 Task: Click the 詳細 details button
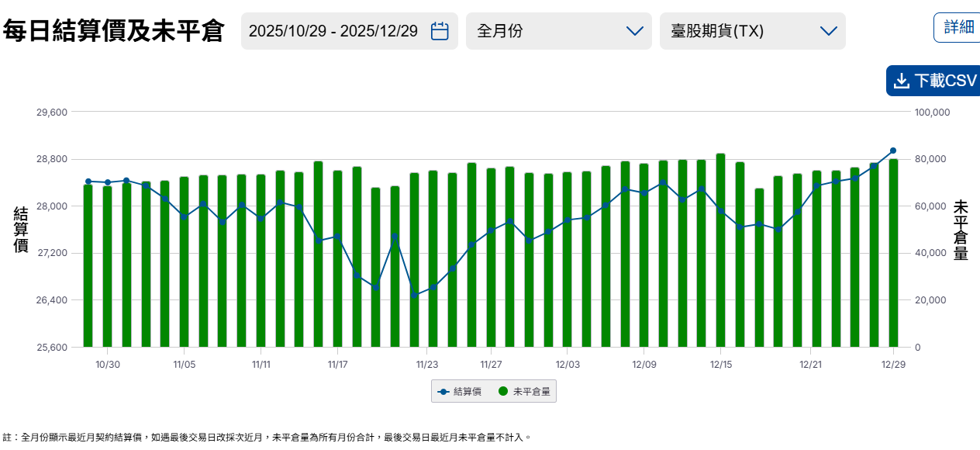coord(958,27)
